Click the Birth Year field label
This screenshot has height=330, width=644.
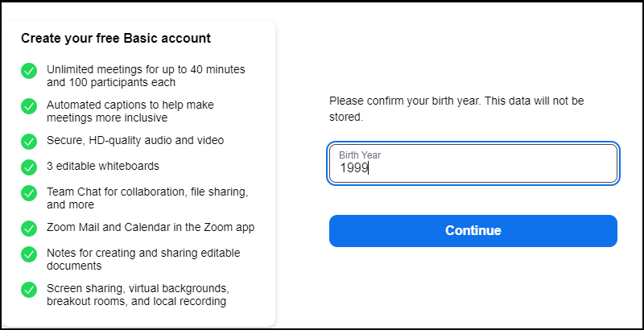(x=360, y=155)
